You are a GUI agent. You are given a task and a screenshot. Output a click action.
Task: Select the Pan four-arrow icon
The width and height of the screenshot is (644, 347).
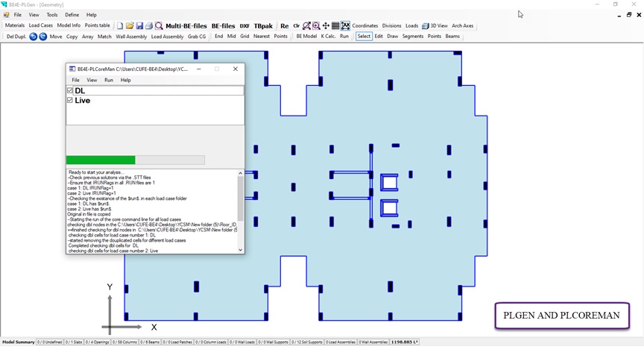[326, 26]
